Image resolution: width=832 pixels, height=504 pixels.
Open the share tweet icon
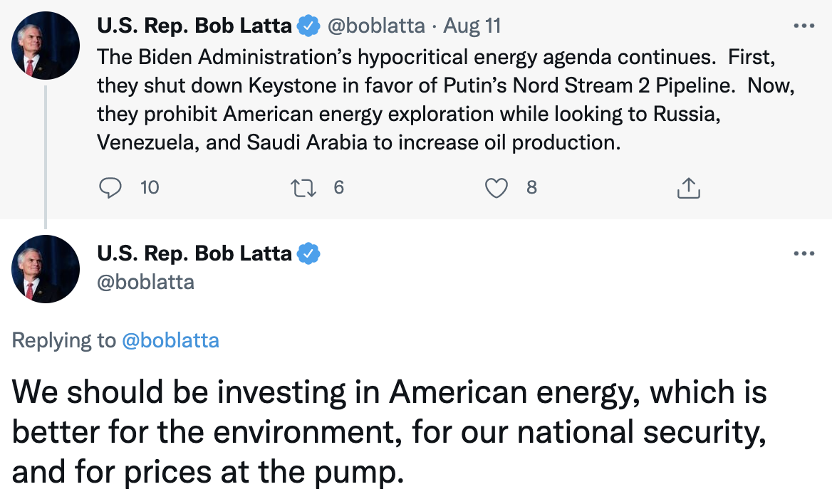coord(688,188)
